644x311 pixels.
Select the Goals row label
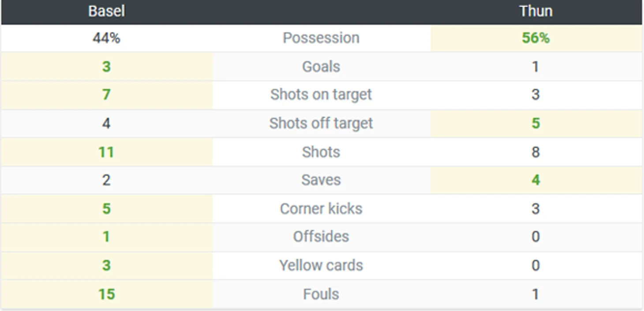(321, 67)
